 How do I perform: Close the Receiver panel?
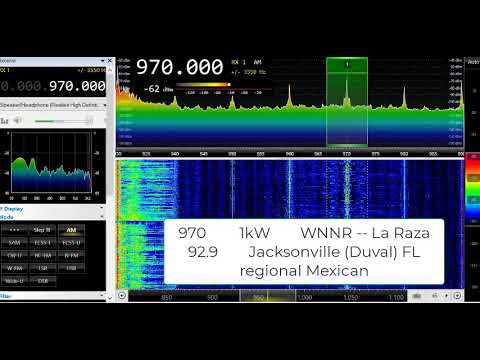click(x=110, y=61)
